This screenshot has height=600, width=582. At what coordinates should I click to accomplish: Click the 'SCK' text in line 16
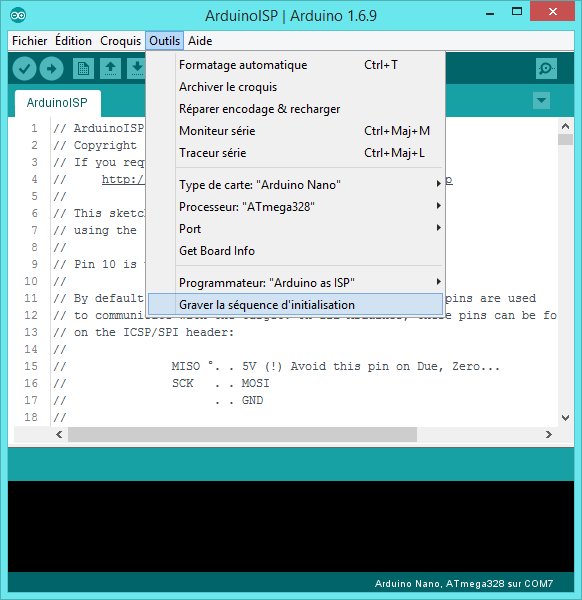click(x=183, y=383)
